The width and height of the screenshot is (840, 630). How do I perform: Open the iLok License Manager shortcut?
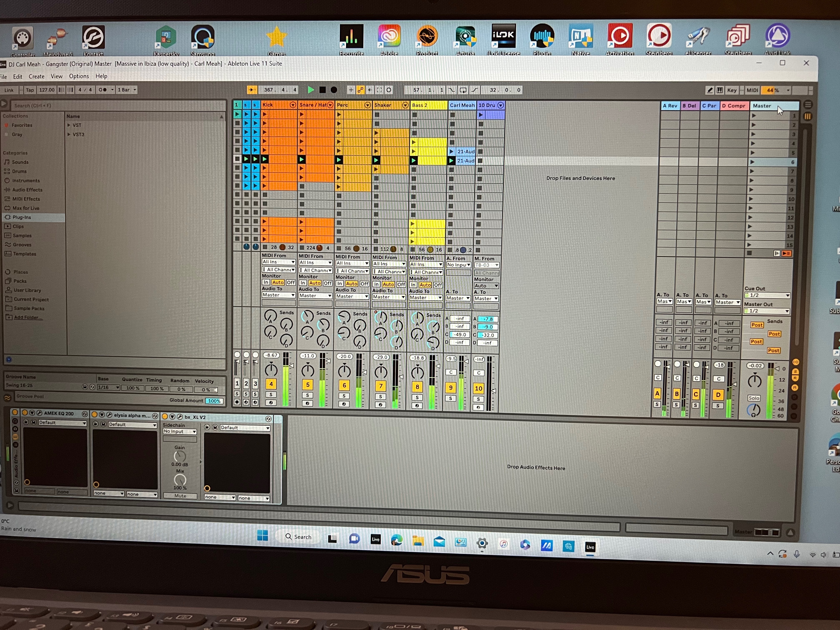(x=503, y=40)
